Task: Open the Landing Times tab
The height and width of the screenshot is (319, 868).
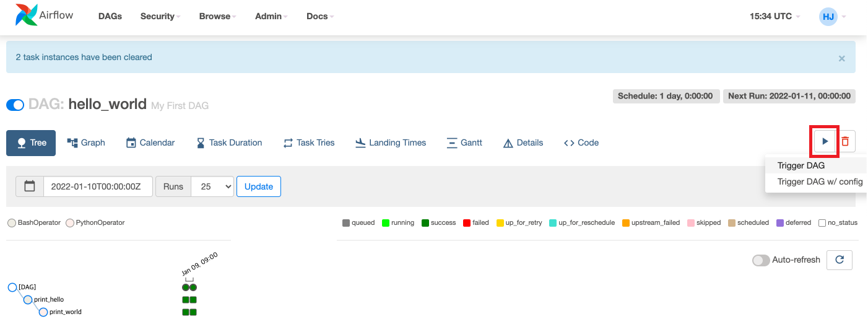Action: coord(391,142)
